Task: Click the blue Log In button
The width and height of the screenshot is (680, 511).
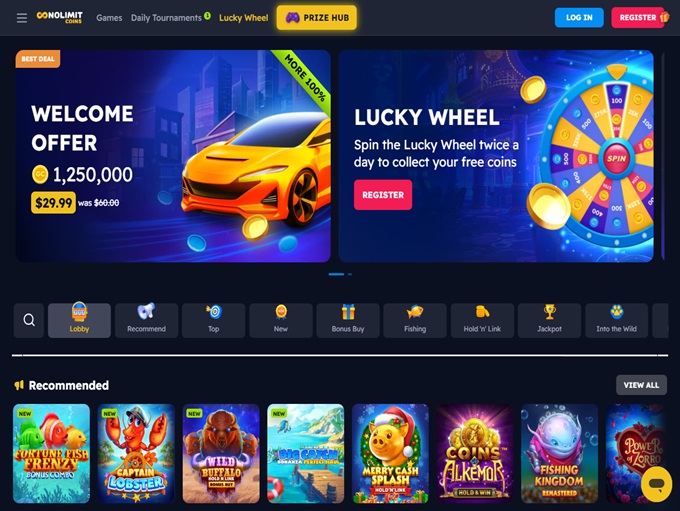Action: pyautogui.click(x=579, y=17)
